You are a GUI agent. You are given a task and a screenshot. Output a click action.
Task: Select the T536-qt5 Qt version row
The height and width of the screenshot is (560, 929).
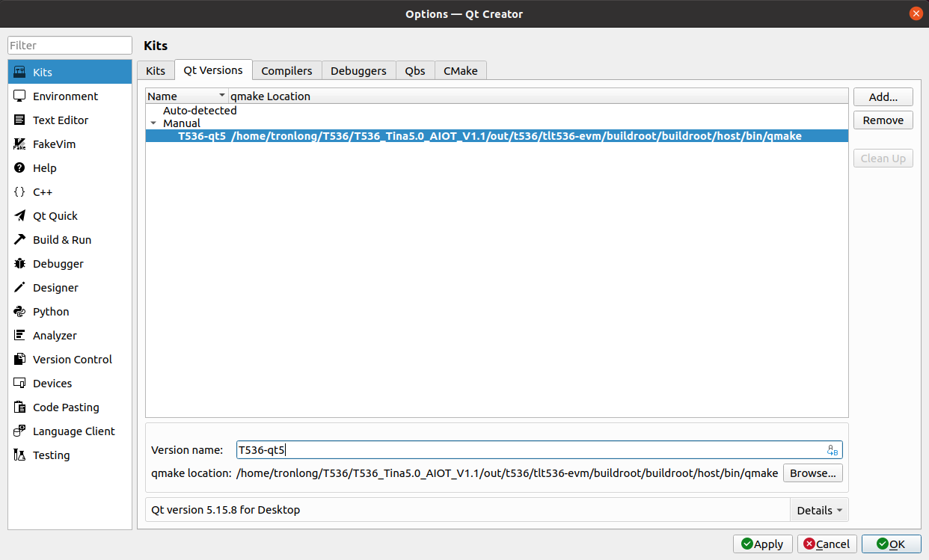click(x=497, y=136)
